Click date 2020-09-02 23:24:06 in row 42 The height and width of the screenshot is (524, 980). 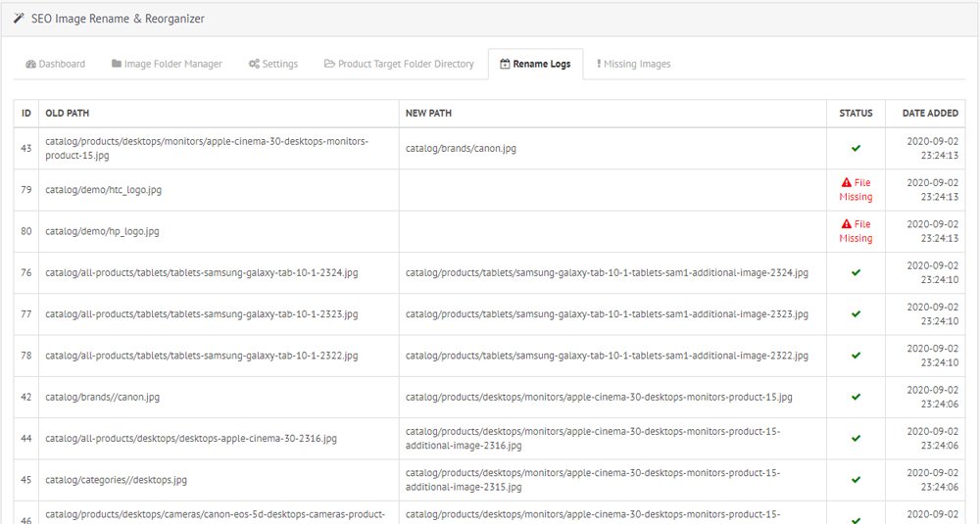coord(933,397)
